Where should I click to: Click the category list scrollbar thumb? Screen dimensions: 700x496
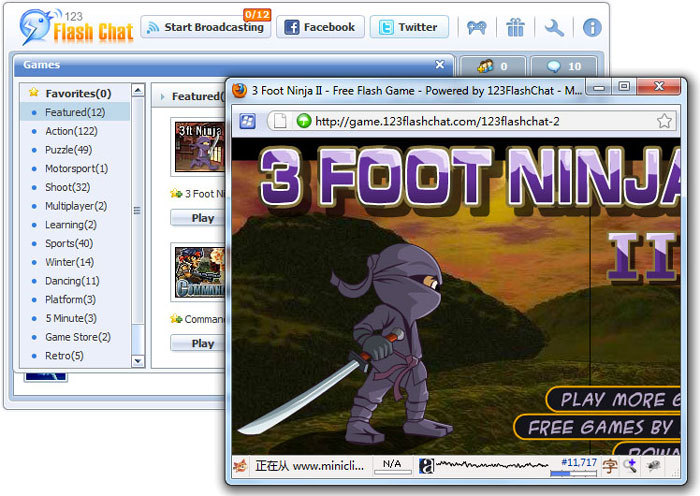pyautogui.click(x=138, y=210)
